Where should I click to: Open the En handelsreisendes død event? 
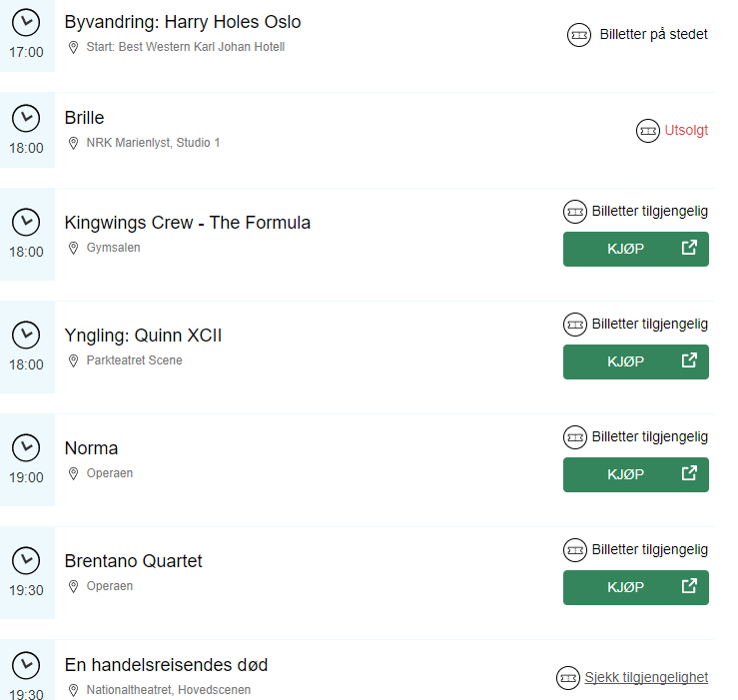point(166,665)
